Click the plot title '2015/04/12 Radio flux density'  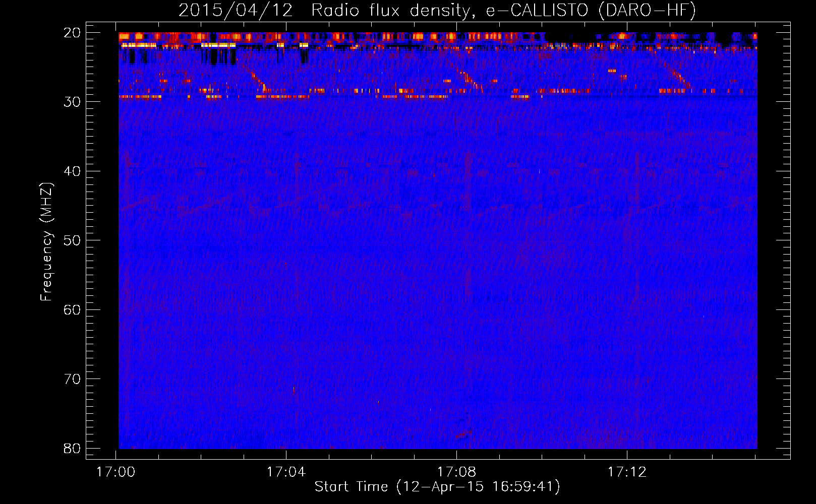(437, 10)
